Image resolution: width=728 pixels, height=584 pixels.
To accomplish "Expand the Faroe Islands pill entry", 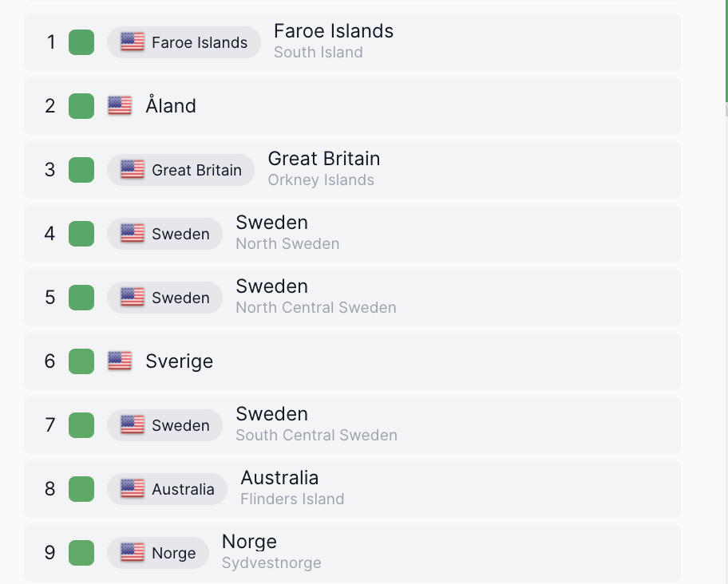I will click(x=184, y=41).
